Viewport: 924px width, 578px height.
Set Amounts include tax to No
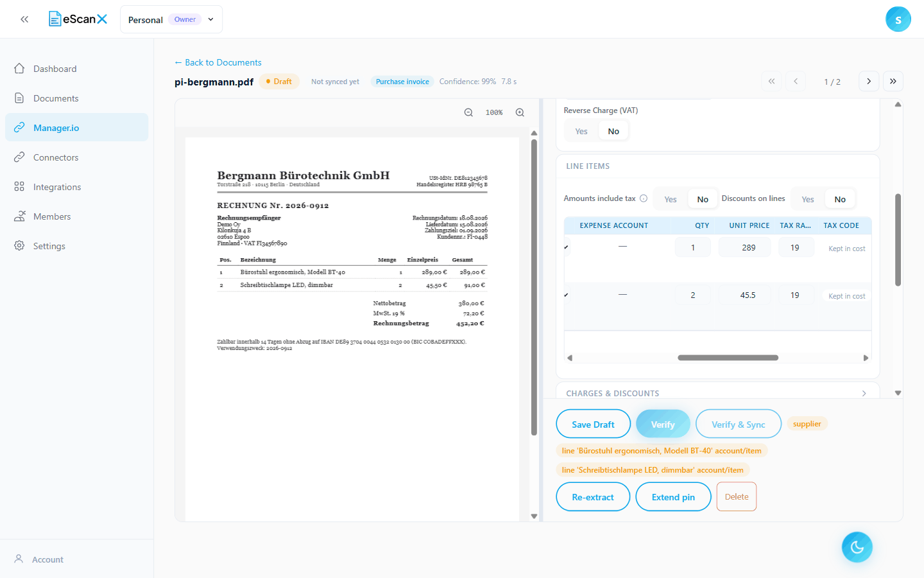(x=703, y=199)
